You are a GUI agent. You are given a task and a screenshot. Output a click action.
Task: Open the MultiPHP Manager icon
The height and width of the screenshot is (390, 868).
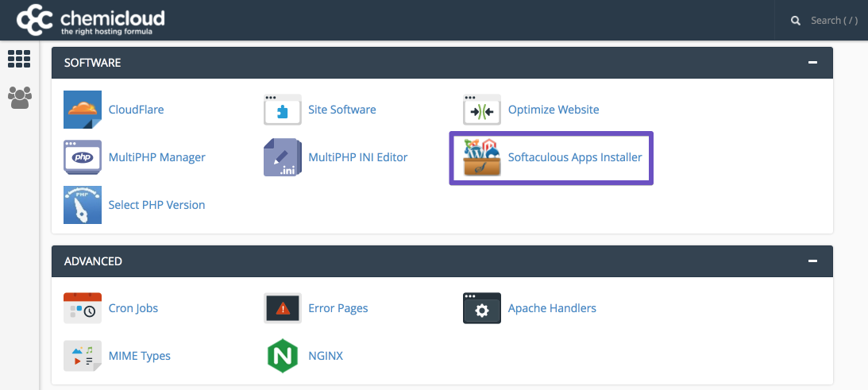pyautogui.click(x=83, y=157)
